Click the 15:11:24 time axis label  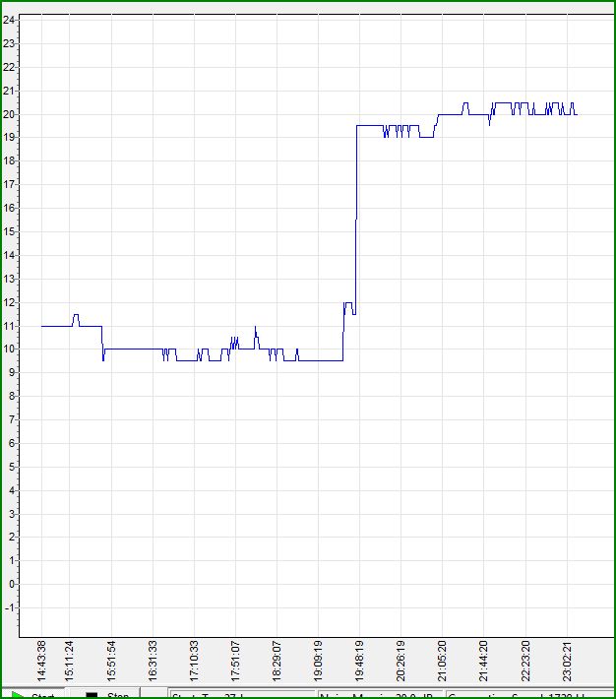pos(69,661)
